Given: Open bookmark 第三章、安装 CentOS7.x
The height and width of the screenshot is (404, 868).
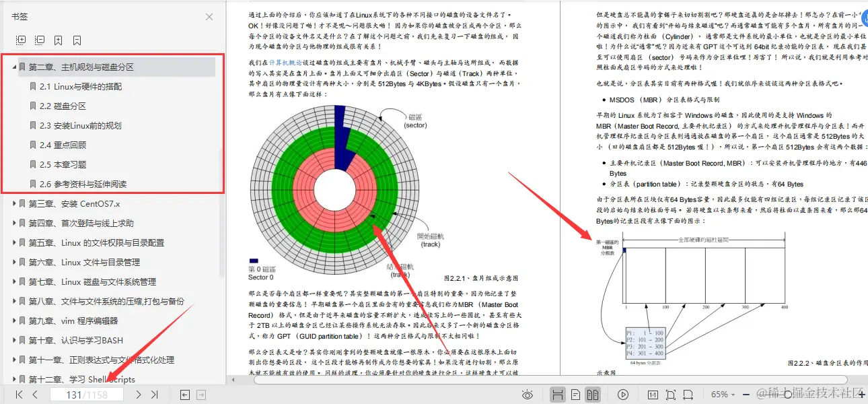Looking at the screenshot, I should point(74,203).
